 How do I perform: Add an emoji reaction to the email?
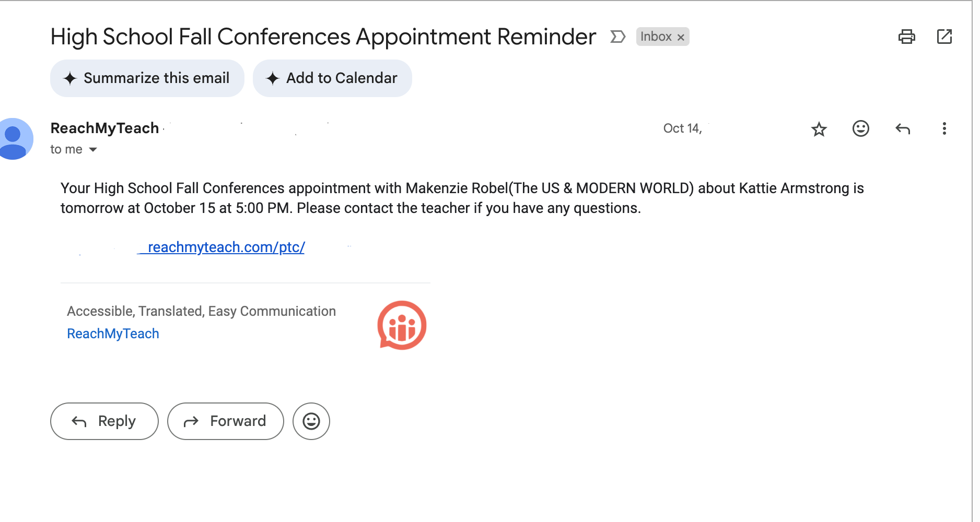(861, 129)
